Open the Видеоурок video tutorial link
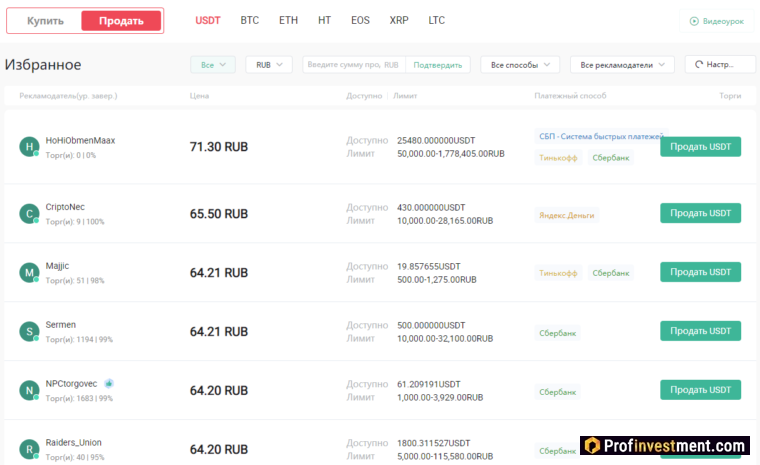 tap(717, 21)
